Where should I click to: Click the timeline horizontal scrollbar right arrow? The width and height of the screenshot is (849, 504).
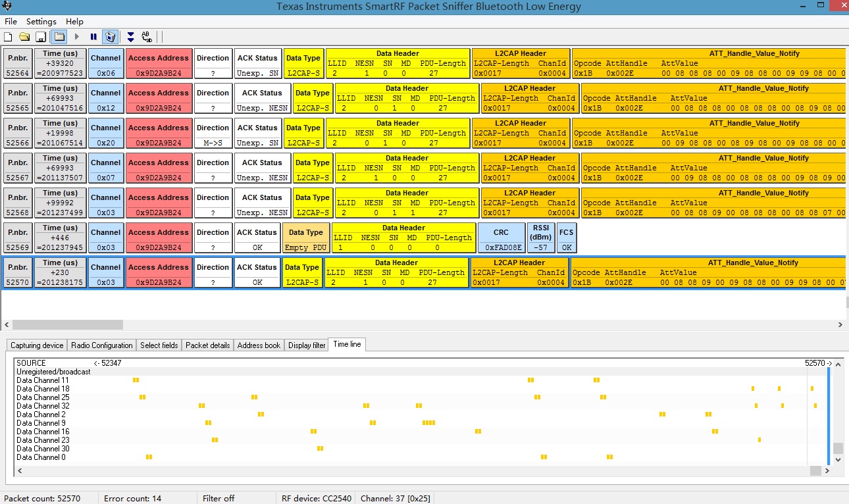(826, 471)
